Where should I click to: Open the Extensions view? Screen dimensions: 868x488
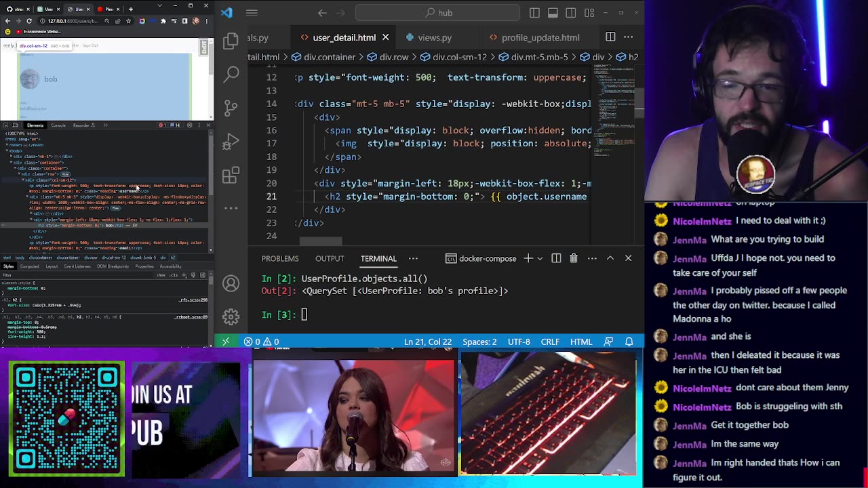coord(231,175)
